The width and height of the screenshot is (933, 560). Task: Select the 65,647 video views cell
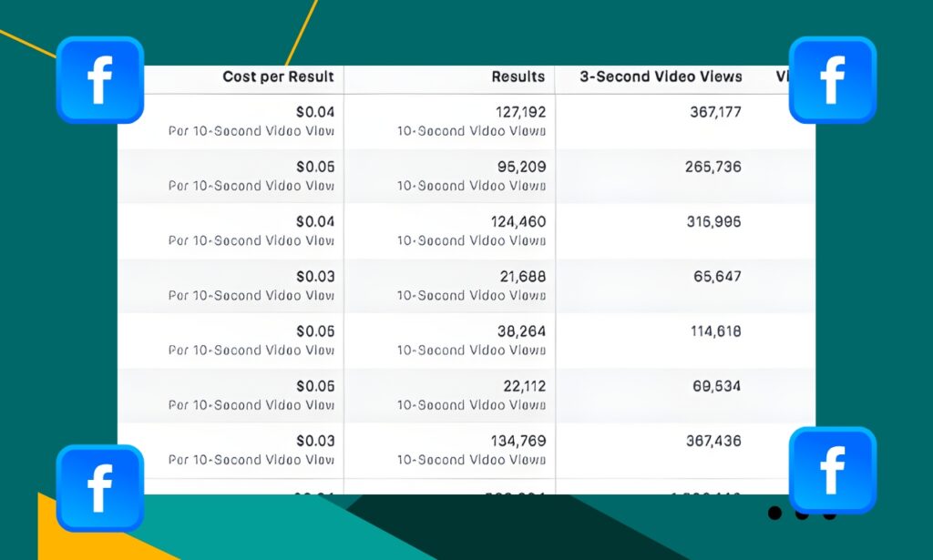click(x=717, y=277)
